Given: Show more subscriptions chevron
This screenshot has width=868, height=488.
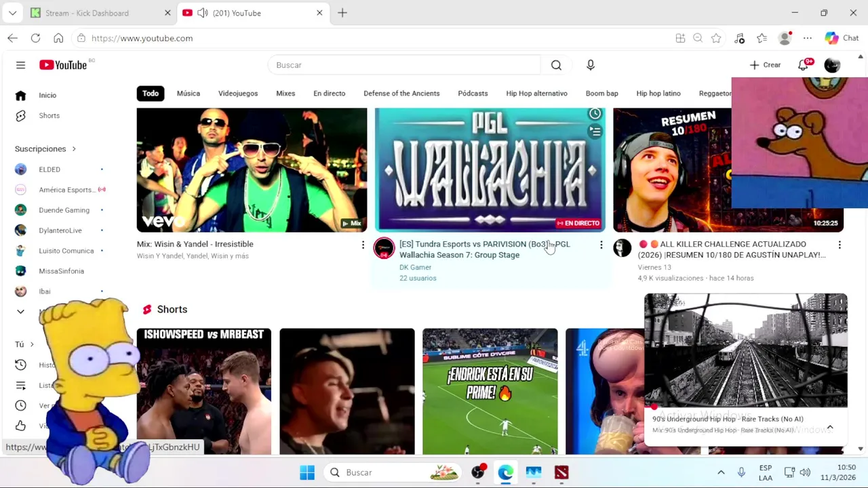Looking at the screenshot, I should click(20, 312).
